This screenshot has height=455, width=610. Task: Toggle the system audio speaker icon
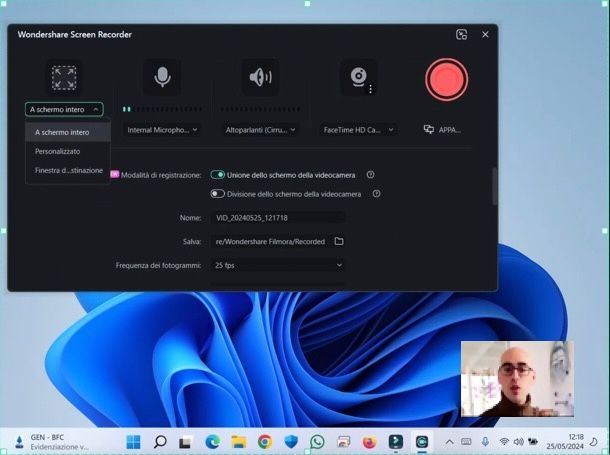(260, 77)
